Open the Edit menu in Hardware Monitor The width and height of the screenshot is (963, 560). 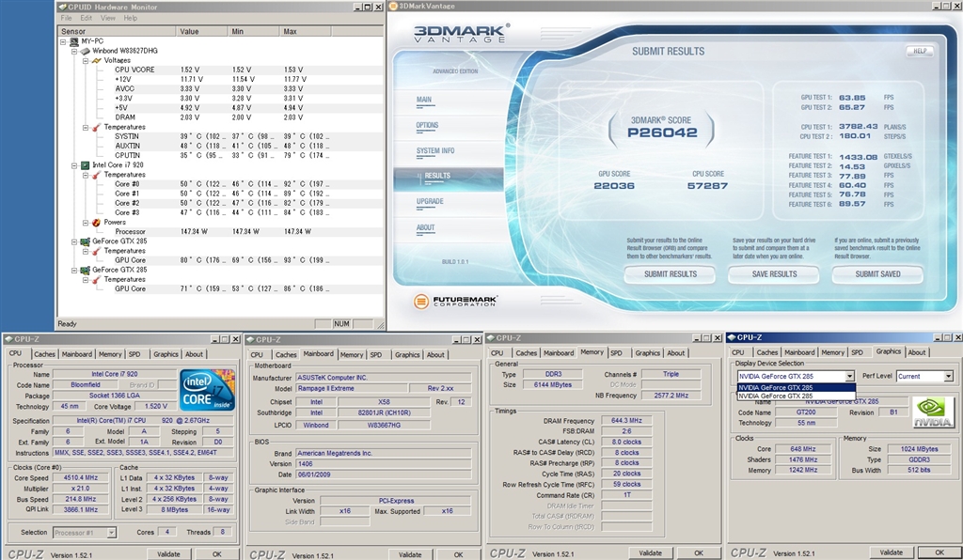87,19
